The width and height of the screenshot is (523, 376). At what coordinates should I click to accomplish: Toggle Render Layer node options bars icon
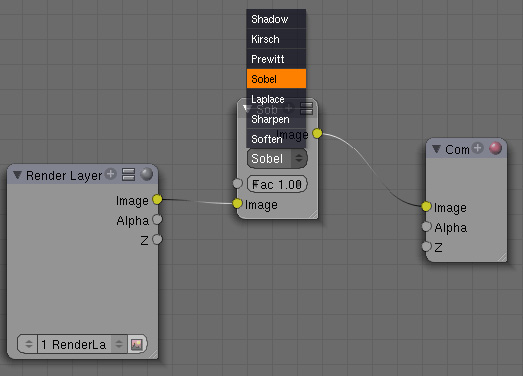(128, 174)
